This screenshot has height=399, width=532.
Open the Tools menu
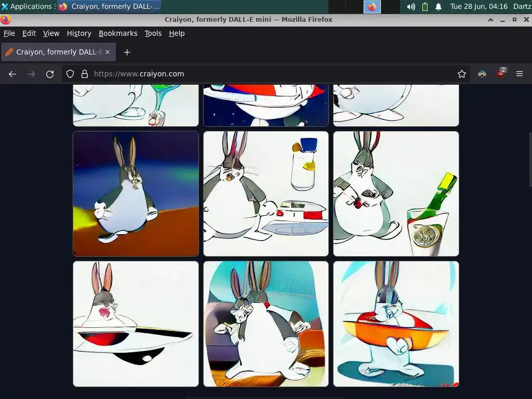coord(153,33)
